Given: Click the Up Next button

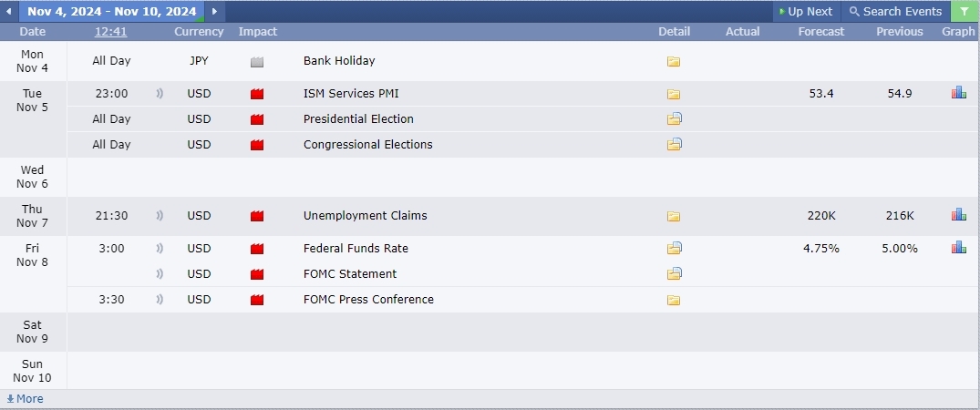Looking at the screenshot, I should pyautogui.click(x=806, y=11).
